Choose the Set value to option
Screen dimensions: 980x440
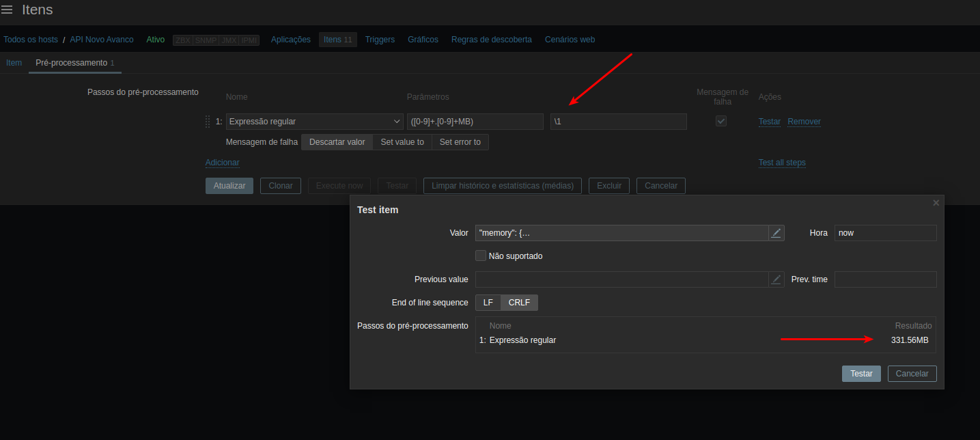pyautogui.click(x=402, y=142)
